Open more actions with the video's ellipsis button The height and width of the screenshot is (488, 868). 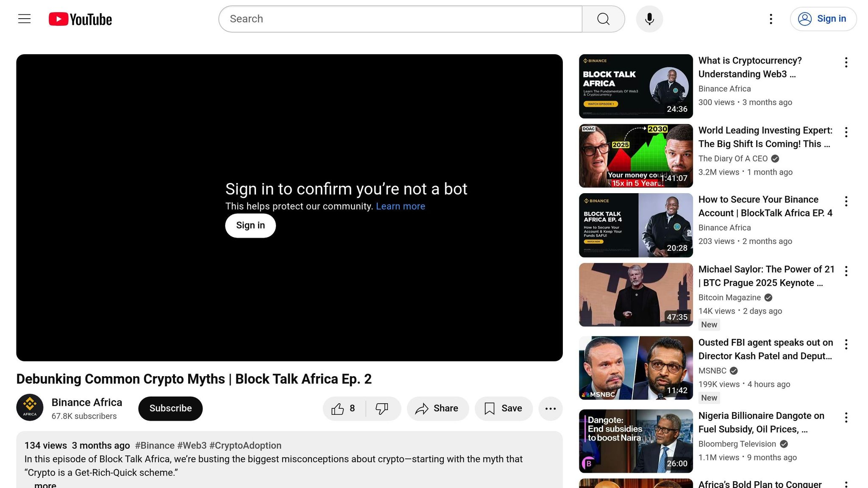[551, 408]
